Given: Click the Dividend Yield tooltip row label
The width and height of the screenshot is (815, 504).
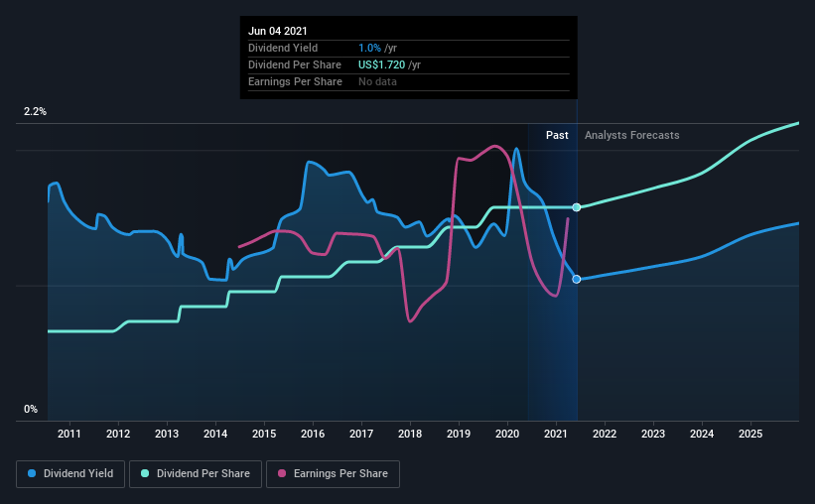Looking at the screenshot, I should point(283,48).
